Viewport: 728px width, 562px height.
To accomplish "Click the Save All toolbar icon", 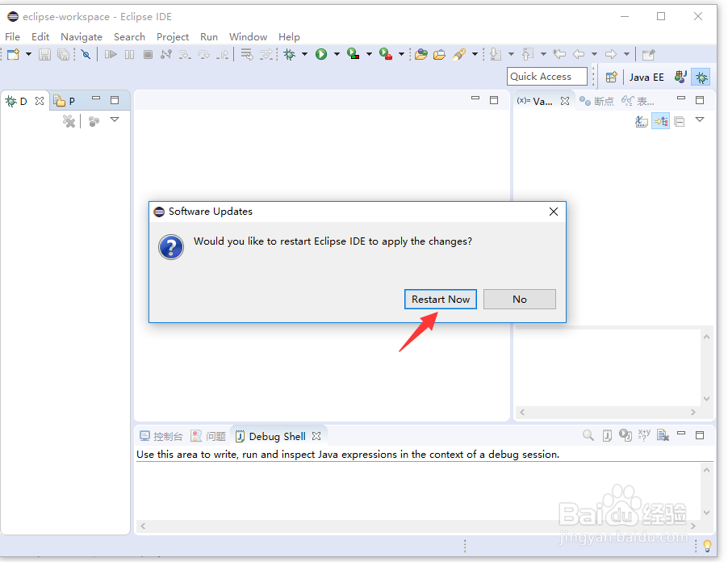I will tap(63, 54).
